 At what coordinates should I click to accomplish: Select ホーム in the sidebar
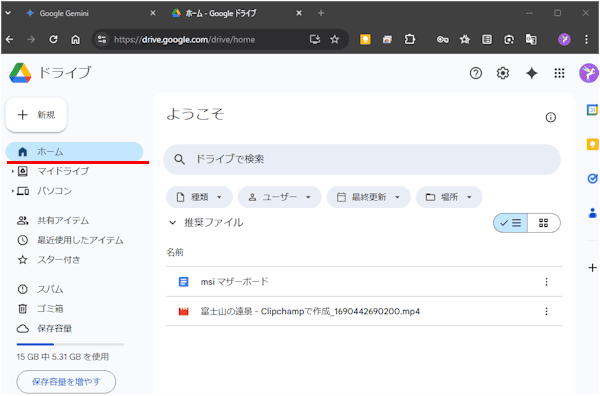coord(74,152)
